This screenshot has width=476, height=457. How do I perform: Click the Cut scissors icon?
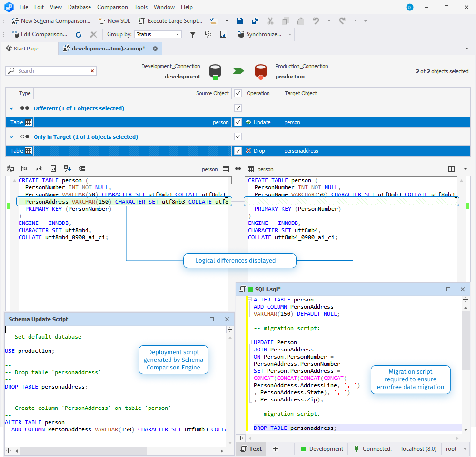pos(270,21)
